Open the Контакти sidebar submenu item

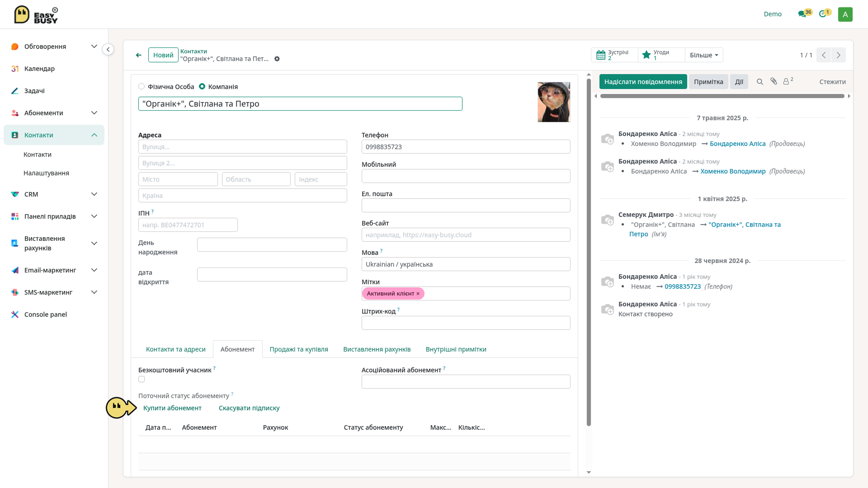click(x=38, y=155)
